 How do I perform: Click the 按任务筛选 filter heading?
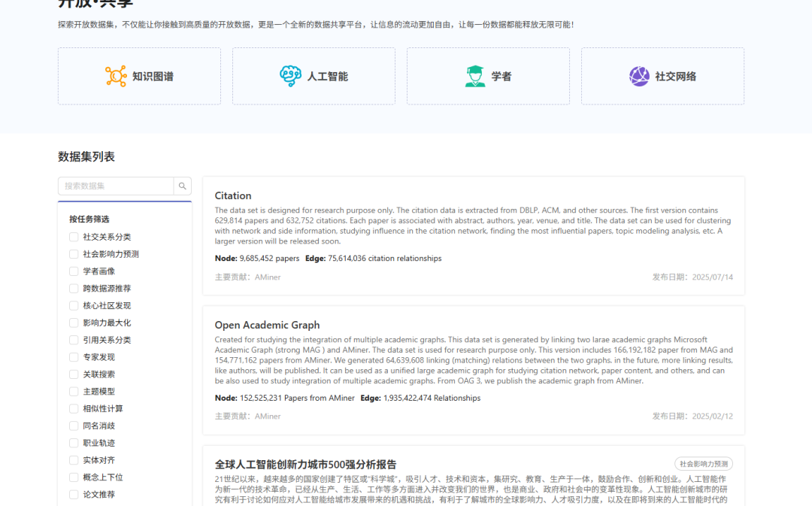(89, 219)
